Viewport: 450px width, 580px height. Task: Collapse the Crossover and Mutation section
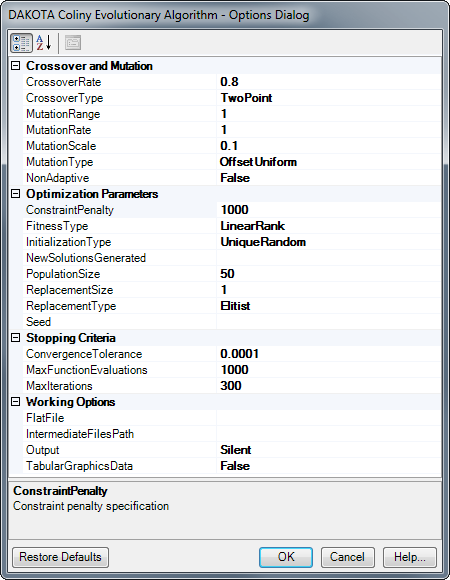[x=16, y=66]
